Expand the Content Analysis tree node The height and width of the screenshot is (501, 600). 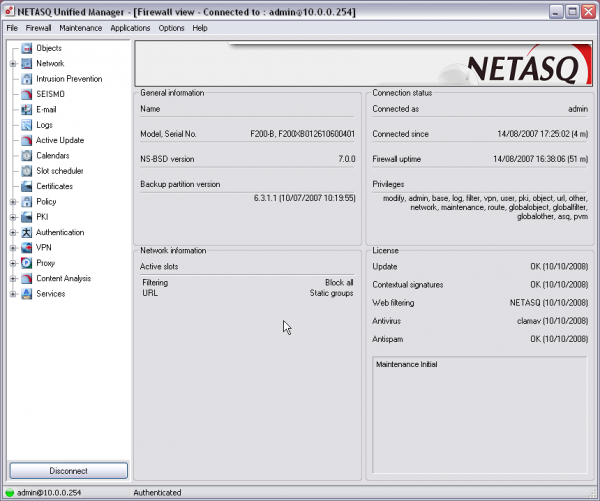(13, 279)
